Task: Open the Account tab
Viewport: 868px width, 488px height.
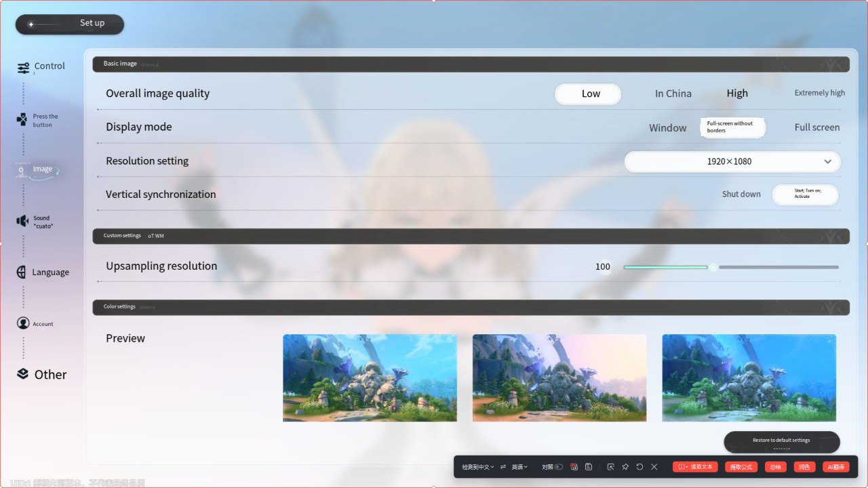Action: [x=35, y=324]
